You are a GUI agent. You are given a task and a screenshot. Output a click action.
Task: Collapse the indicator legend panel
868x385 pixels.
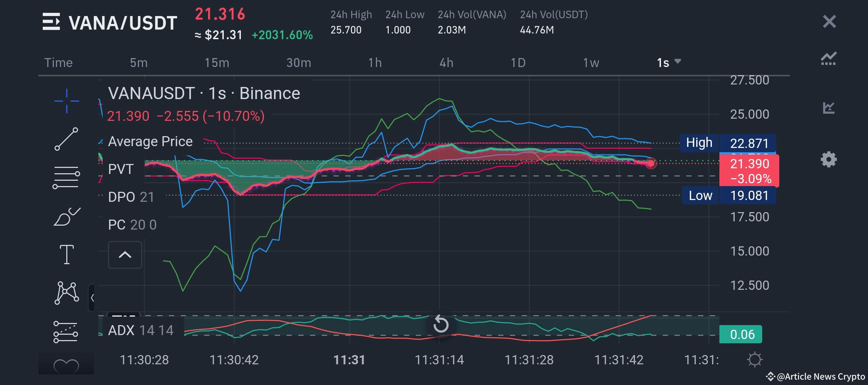(125, 255)
